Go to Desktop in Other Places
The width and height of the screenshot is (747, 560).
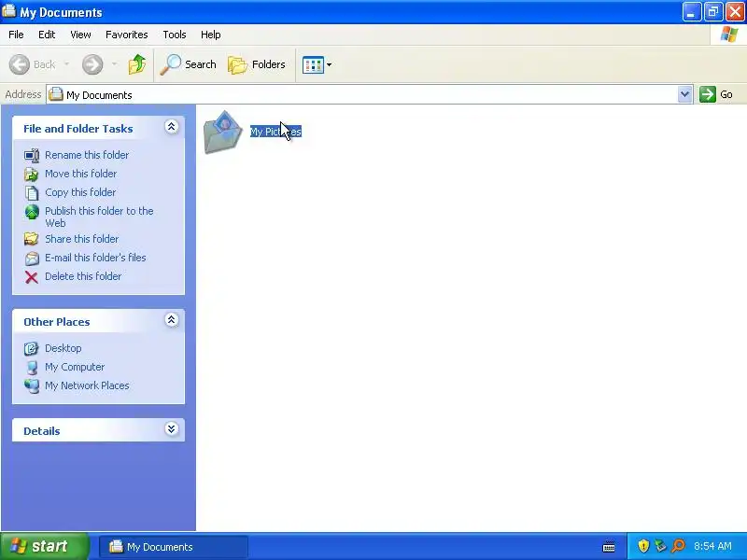63,348
